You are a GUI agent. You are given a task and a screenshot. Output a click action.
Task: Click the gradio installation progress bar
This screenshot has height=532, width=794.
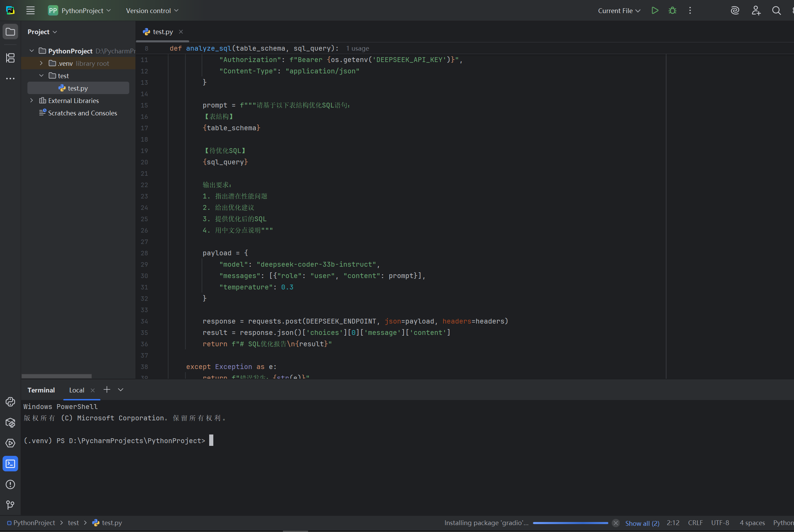click(570, 523)
